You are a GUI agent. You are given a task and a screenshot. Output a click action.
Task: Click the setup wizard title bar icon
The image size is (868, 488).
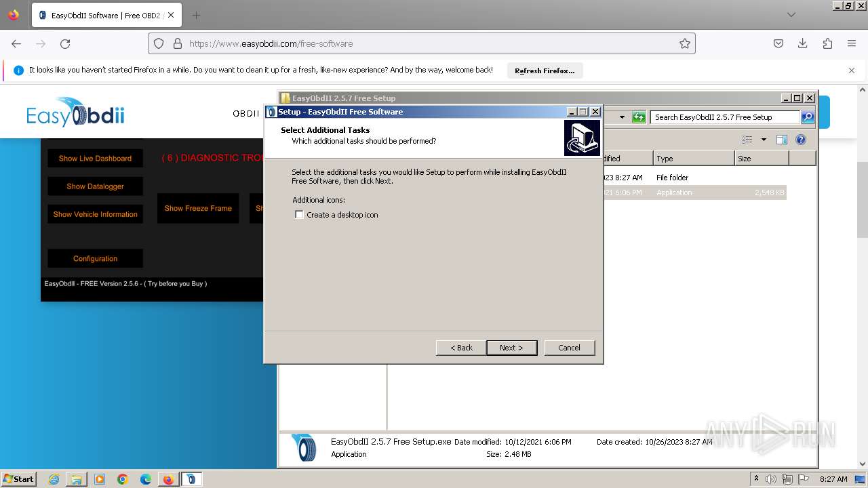[271, 112]
